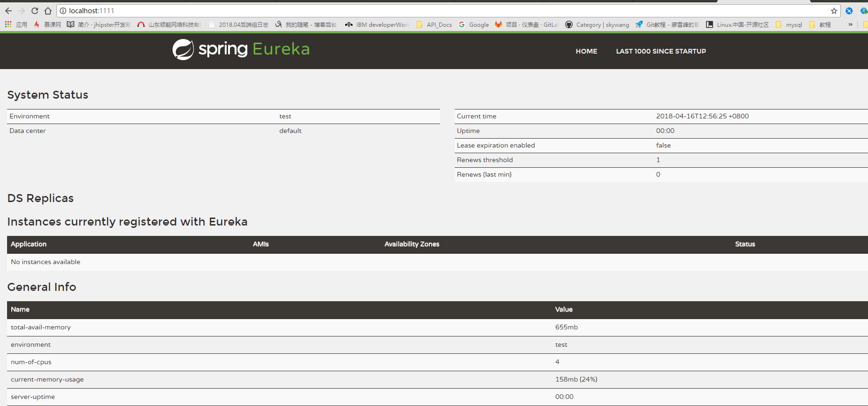
Task: Click the Spring Eureka logo
Action: tap(241, 49)
